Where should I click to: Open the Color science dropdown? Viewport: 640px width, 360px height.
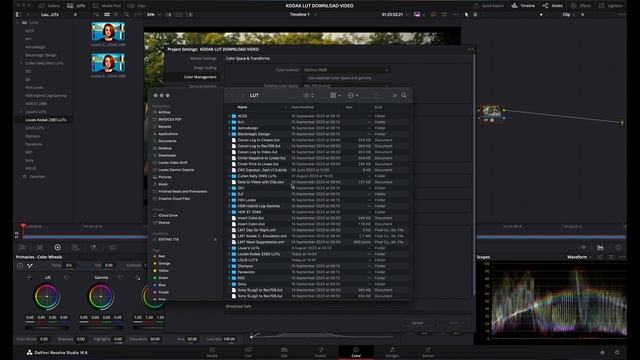(345, 70)
